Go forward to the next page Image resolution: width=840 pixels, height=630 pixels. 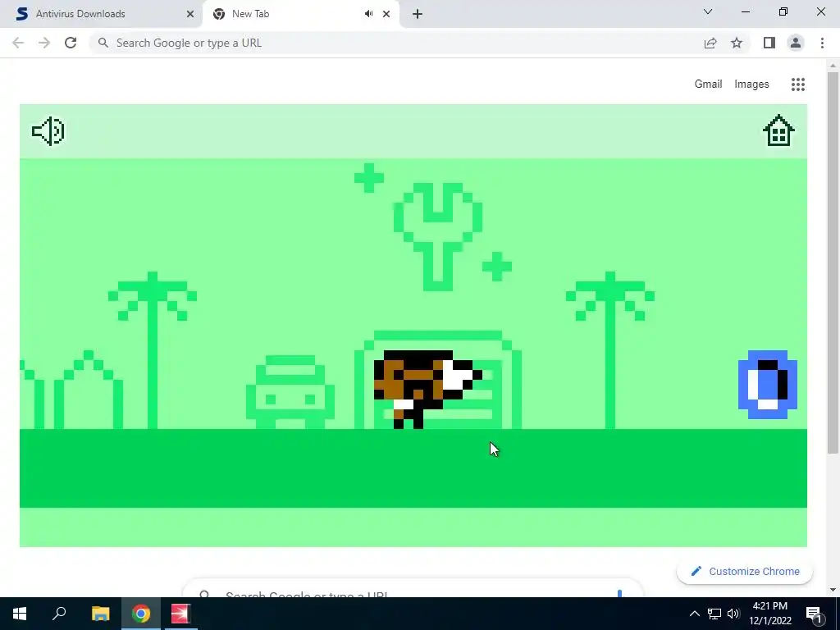coord(44,43)
